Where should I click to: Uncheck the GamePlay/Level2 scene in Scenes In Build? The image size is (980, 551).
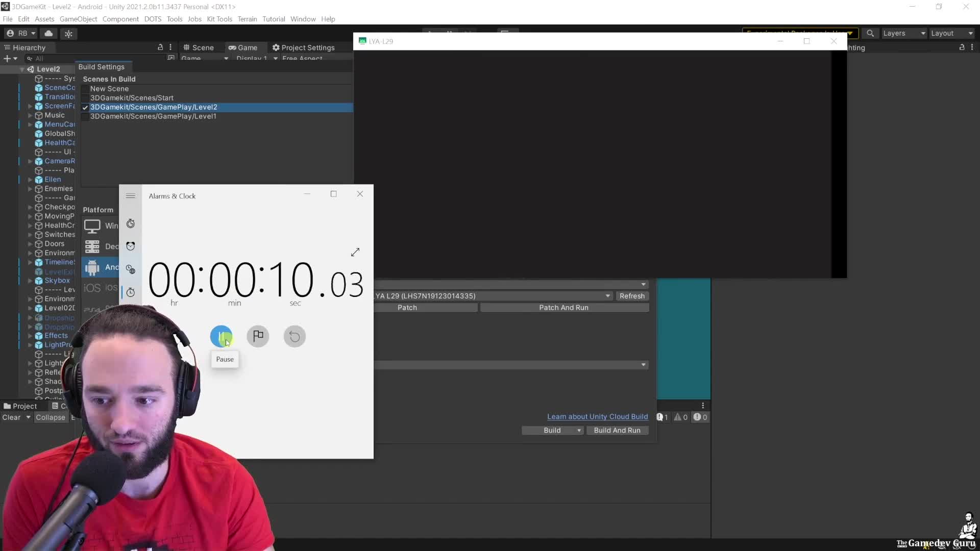pos(85,107)
